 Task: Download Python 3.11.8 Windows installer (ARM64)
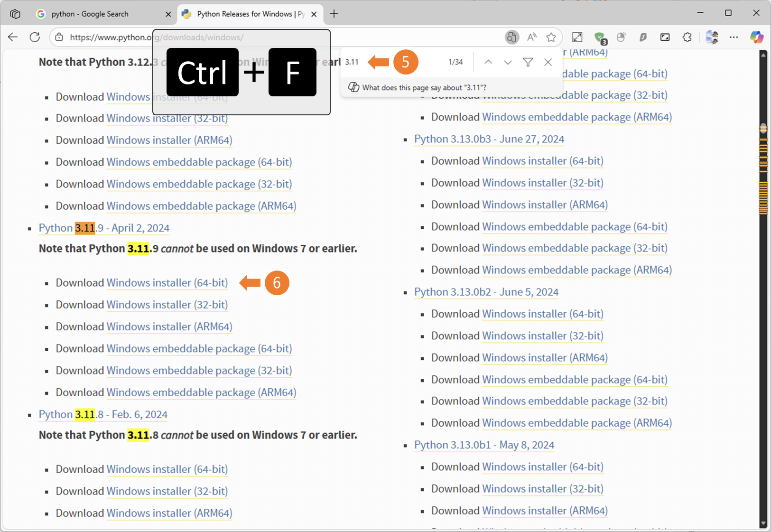169,513
